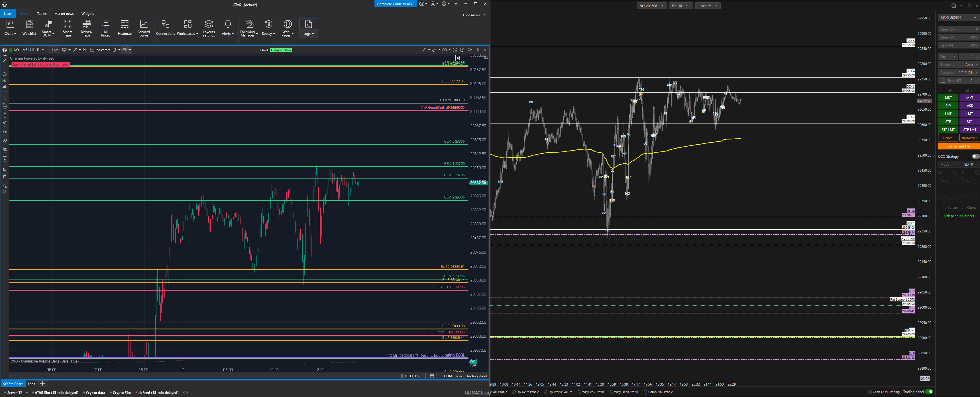Expand the timeframe dropdown arrow after D
The image size is (980, 397).
pyautogui.click(x=43, y=50)
